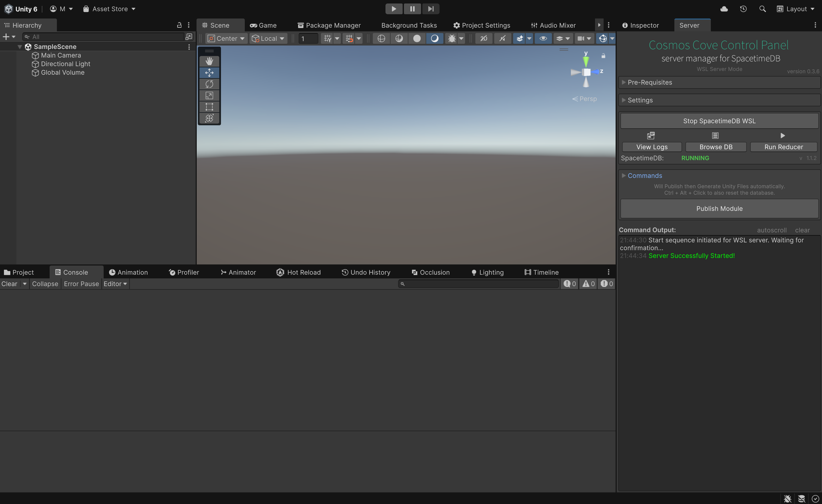Open global search magnifier icon
The image size is (822, 504).
(x=762, y=9)
